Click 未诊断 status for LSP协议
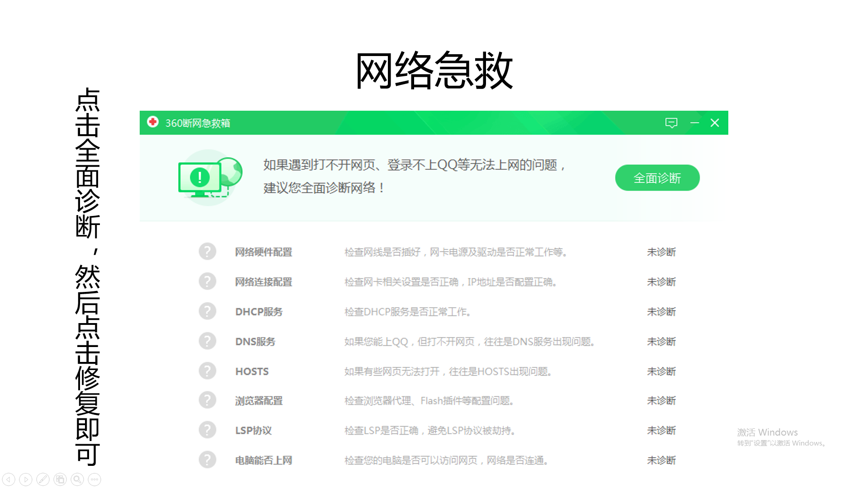This screenshot has height=488, width=868. tap(661, 431)
